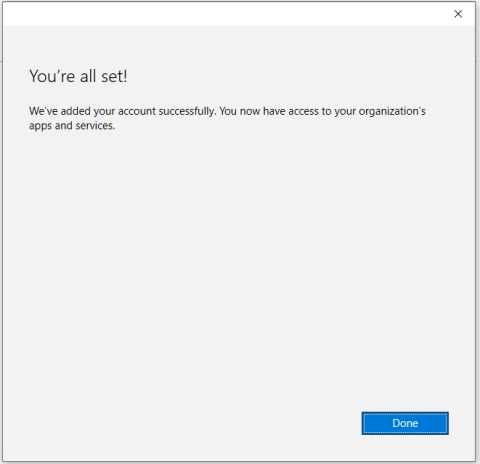Exit the all-set dialog via close icon

point(458,14)
